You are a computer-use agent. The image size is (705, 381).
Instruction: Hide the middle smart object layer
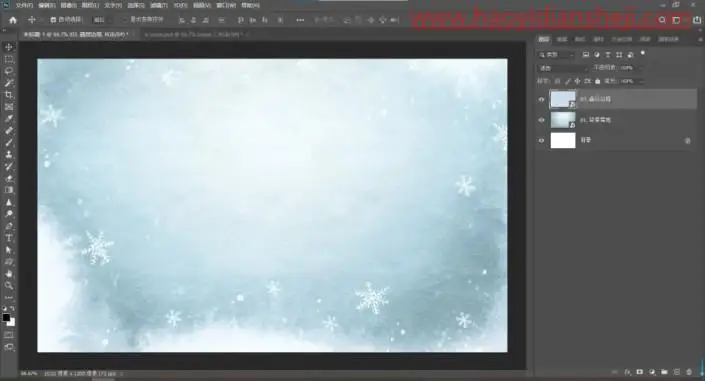tap(541, 120)
